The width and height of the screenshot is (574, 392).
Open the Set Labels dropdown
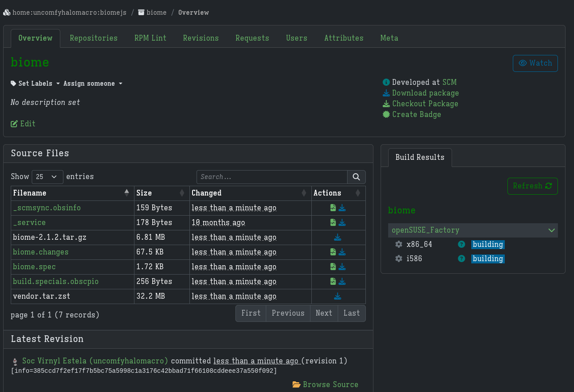35,83
